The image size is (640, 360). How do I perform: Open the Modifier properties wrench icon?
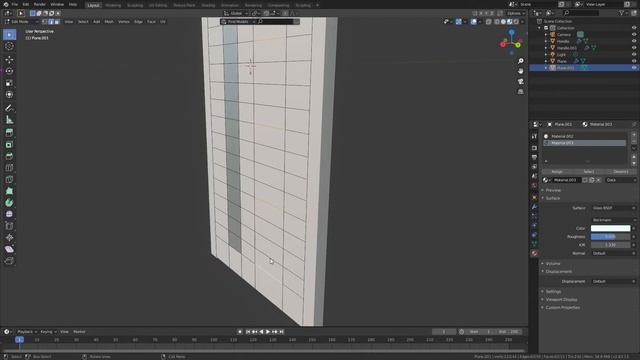click(x=534, y=207)
